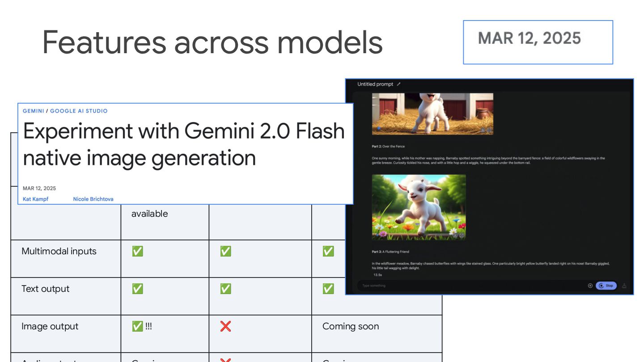Select the 'Untitled prompt' title
644x362 pixels.
click(375, 84)
